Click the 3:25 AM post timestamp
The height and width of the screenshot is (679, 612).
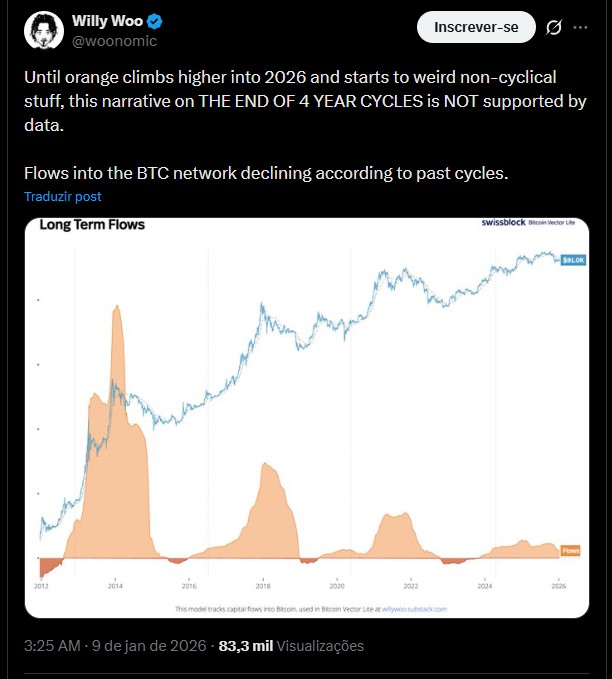pos(52,646)
